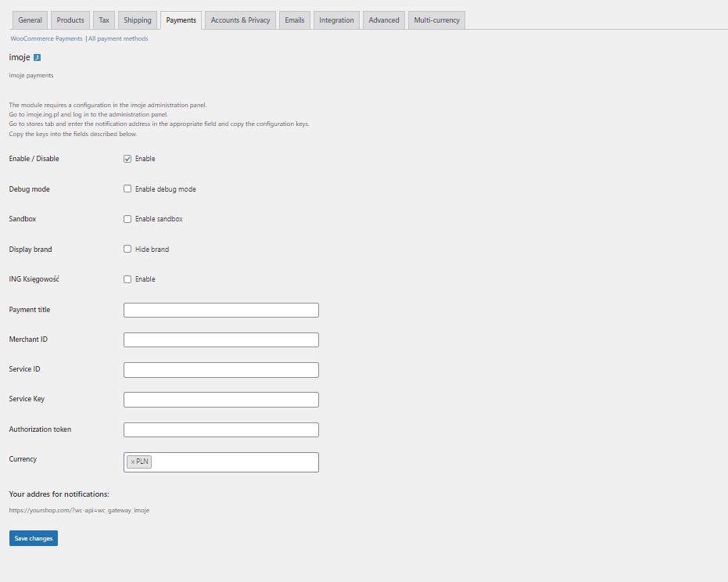This screenshot has height=582, width=728.
Task: Follow the WooCommerce Payments link
Action: point(46,38)
